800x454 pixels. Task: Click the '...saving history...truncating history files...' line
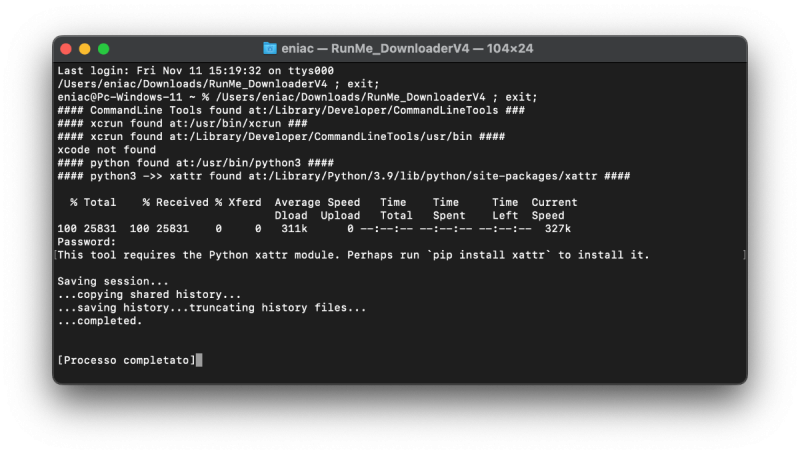tap(212, 308)
